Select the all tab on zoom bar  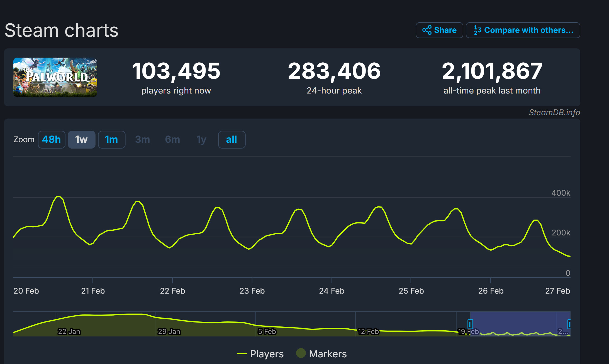tap(232, 139)
